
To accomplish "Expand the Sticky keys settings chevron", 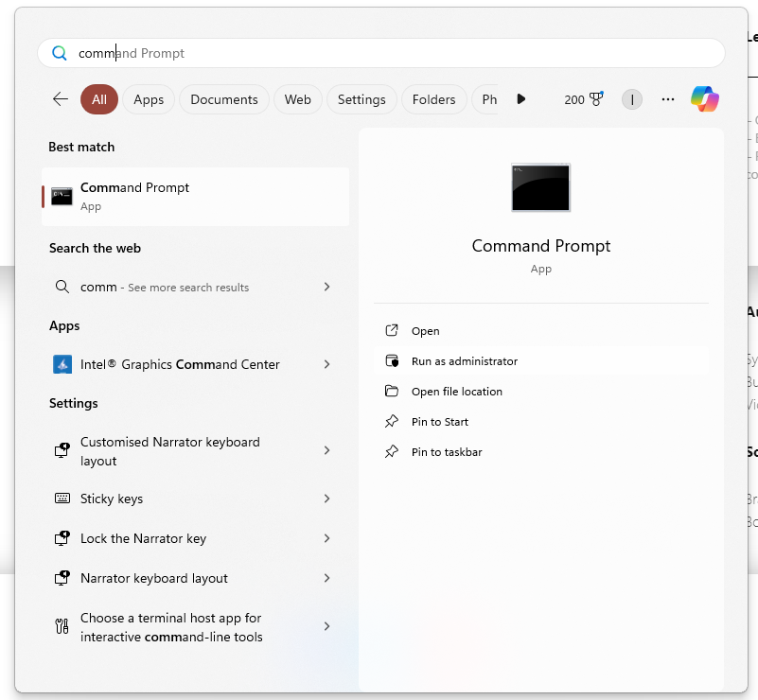I will point(326,499).
